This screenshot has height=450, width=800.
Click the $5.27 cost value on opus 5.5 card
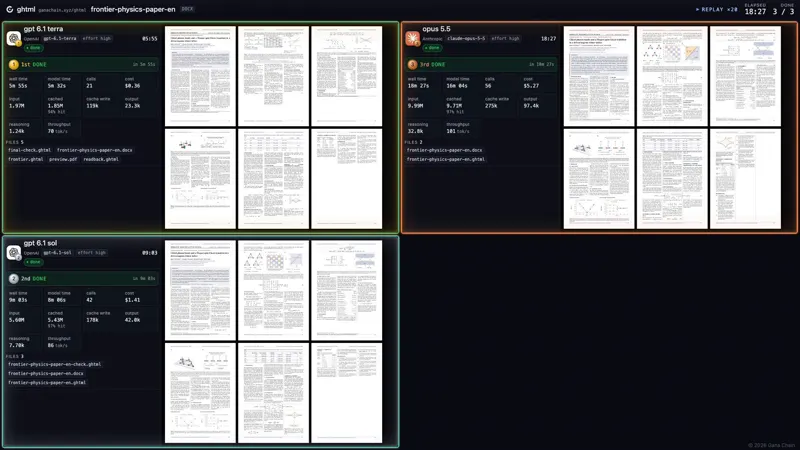coord(531,86)
